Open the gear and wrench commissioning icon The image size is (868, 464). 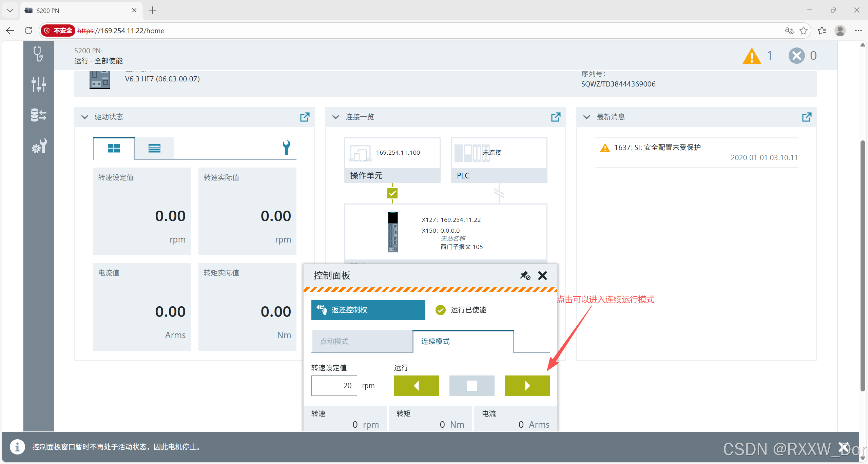pos(38,146)
